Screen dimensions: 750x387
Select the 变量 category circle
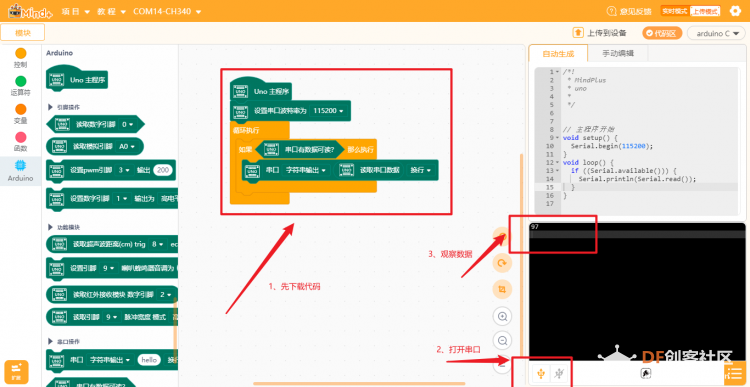point(21,109)
